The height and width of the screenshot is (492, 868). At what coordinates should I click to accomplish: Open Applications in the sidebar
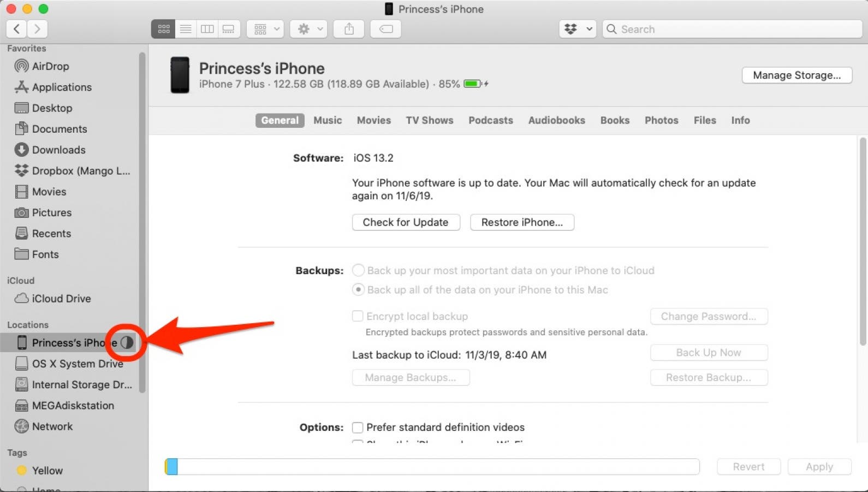click(53, 87)
